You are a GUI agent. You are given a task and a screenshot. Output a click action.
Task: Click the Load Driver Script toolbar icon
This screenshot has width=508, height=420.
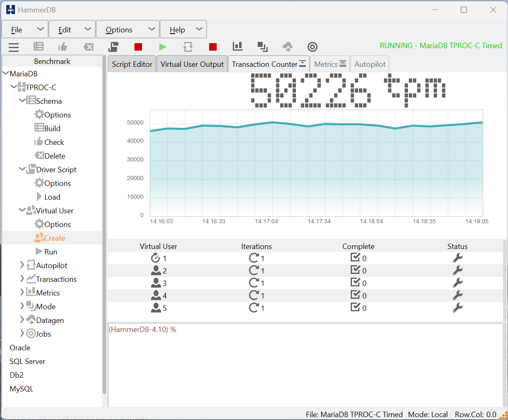pos(113,47)
